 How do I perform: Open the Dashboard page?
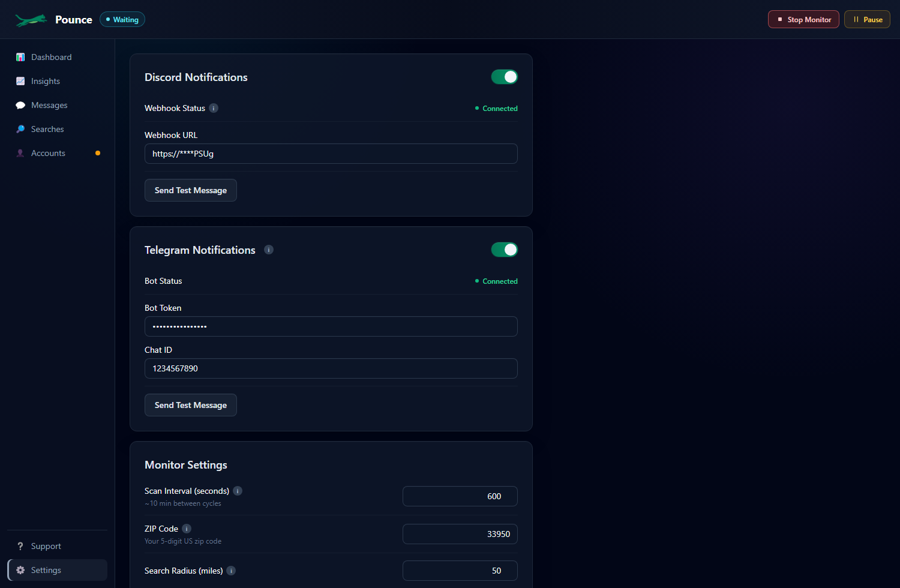click(x=57, y=57)
